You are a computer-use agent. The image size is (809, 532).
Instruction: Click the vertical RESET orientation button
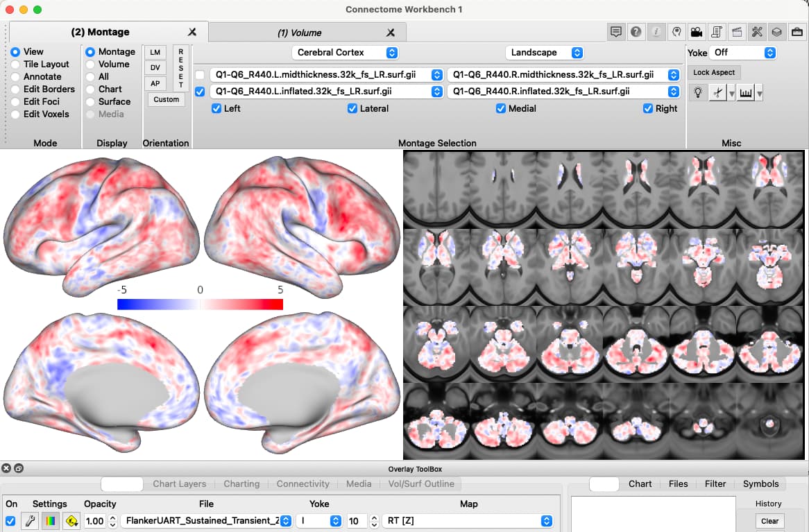tap(180, 67)
